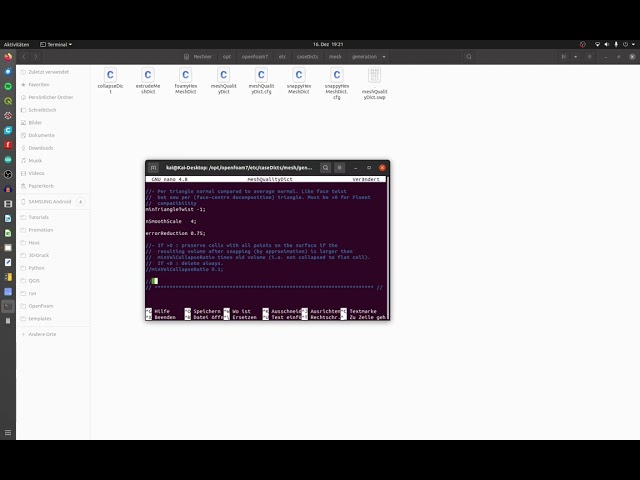The image size is (640, 480).
Task: Launch Firefox from the dock
Action: [8, 57]
